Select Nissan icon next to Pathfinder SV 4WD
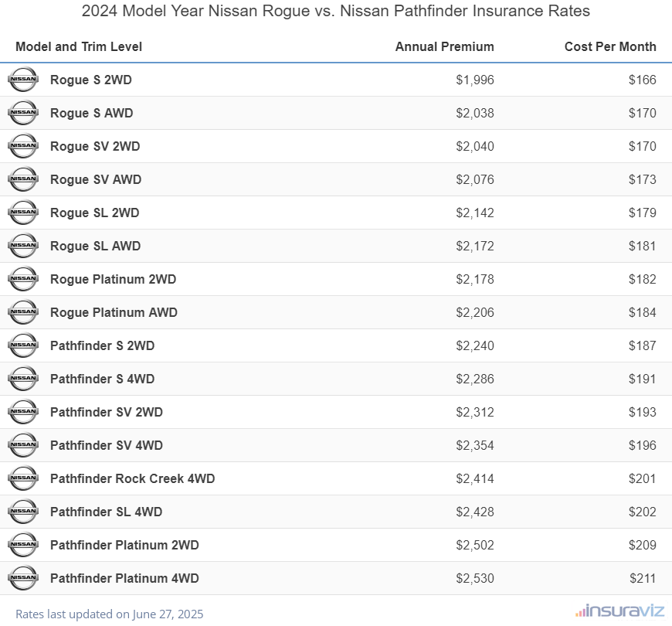This screenshot has height=626, width=672. (23, 445)
